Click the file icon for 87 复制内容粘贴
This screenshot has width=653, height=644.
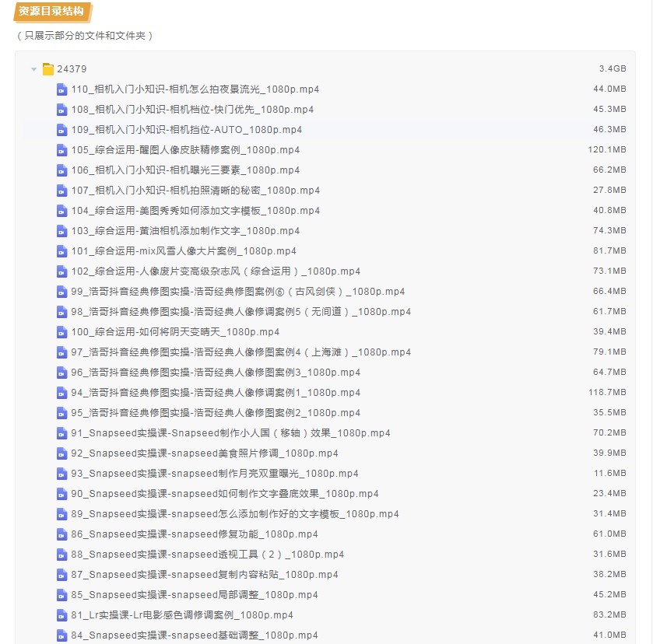pos(61,575)
